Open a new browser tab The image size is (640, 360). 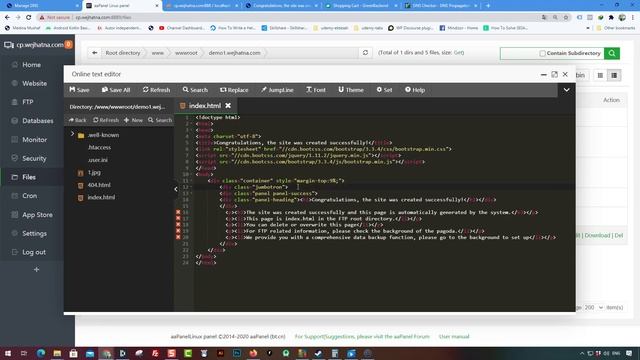pyautogui.click(x=488, y=6)
